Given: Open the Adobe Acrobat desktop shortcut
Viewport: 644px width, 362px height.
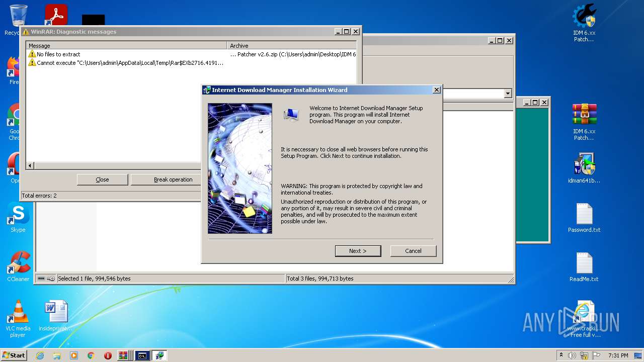Looking at the screenshot, I should 56,15.
